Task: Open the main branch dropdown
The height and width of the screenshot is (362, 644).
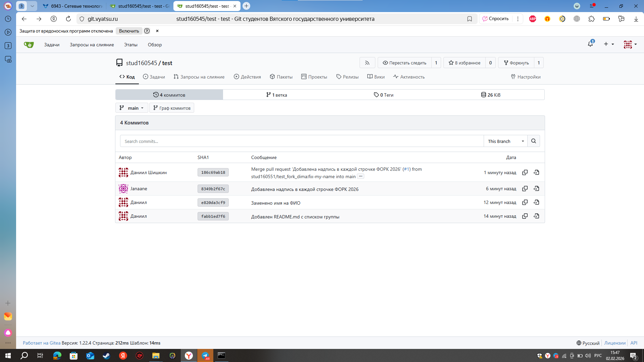Action: pos(131,108)
